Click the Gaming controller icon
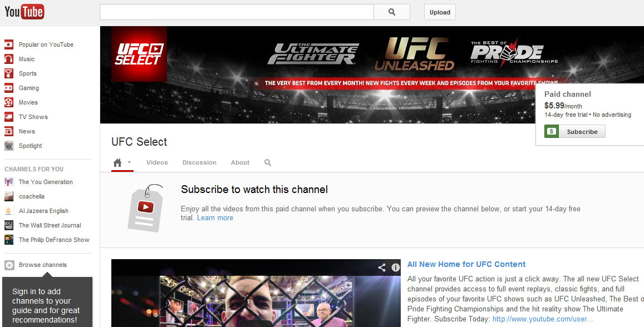Image resolution: width=644 pixels, height=327 pixels. [x=8, y=88]
